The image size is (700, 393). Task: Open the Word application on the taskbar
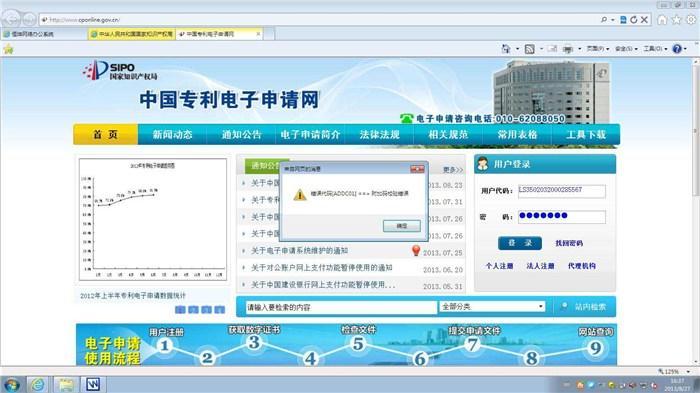coord(93,385)
